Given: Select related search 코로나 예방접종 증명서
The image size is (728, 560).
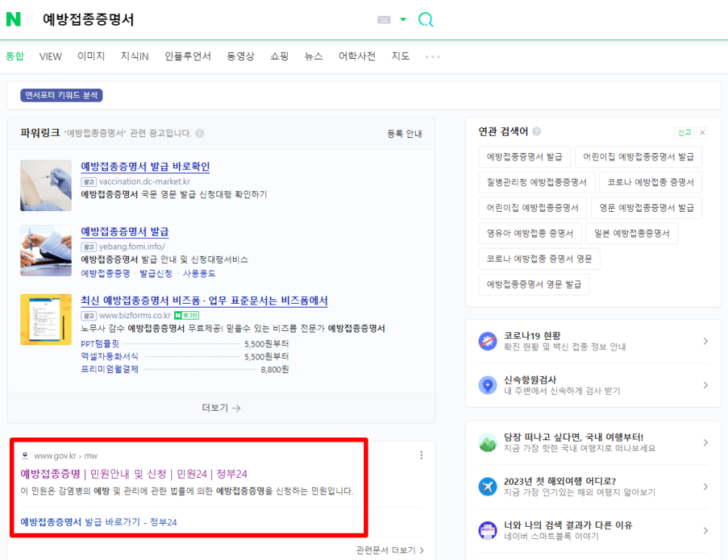Looking at the screenshot, I should 650,182.
